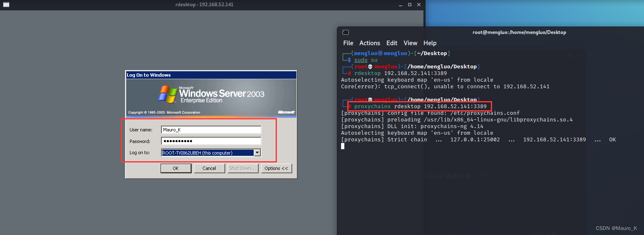Click the Shut Down... button

click(x=243, y=168)
